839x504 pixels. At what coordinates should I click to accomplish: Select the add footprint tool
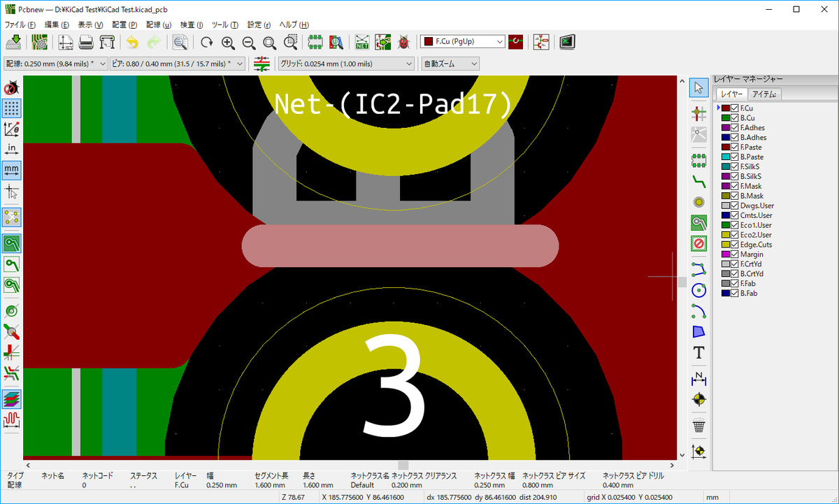698,161
